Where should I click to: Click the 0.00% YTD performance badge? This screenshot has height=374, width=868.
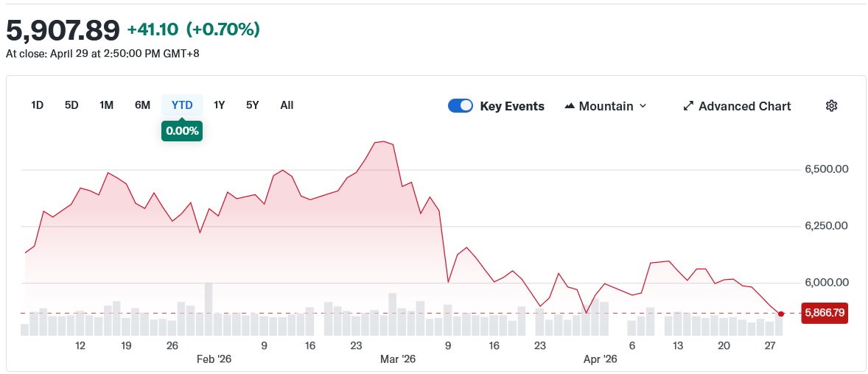[182, 131]
